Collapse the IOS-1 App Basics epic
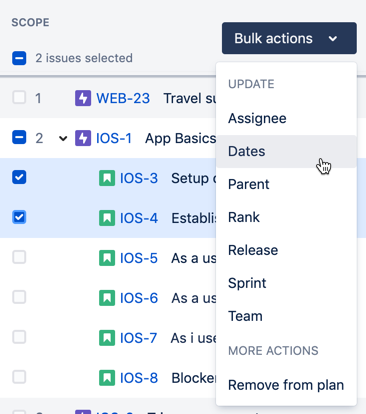 (63, 138)
